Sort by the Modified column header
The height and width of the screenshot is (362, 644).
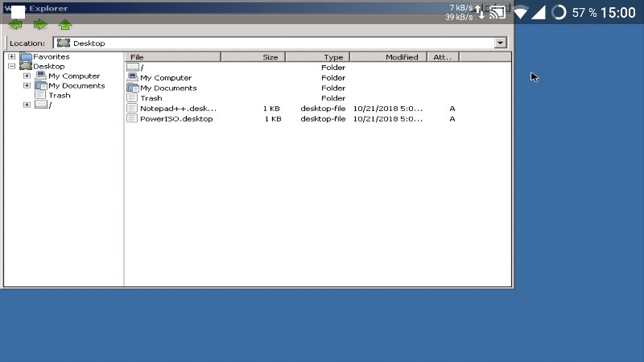pyautogui.click(x=389, y=57)
